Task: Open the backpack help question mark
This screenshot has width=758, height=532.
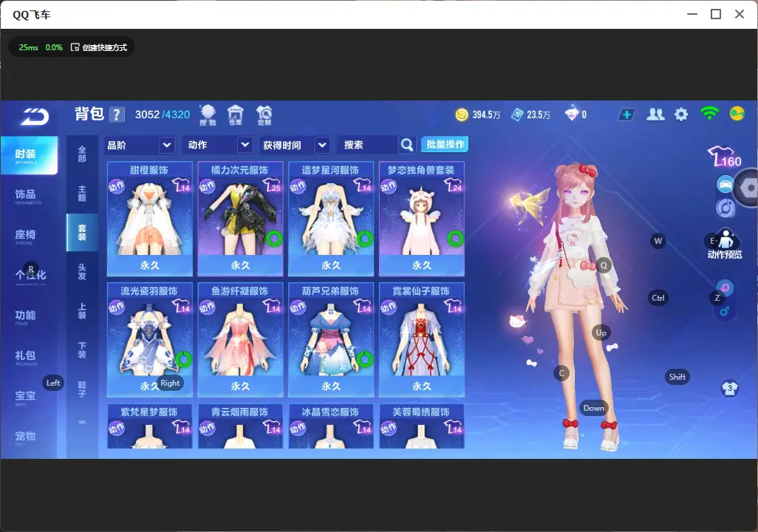Action: (117, 115)
